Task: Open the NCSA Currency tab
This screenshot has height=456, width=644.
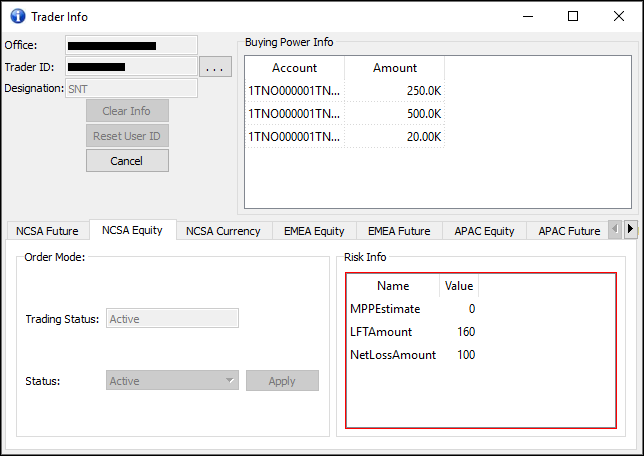Action: (x=223, y=231)
